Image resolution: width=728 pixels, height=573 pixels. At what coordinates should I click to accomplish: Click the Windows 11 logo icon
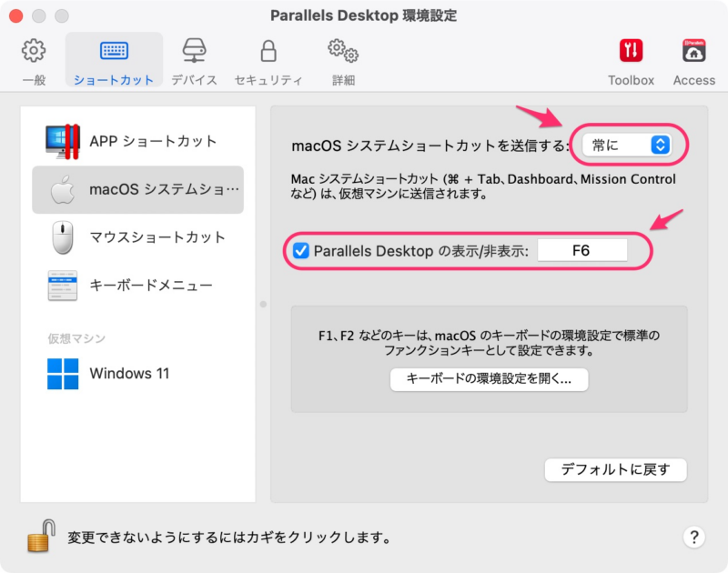[x=63, y=374]
